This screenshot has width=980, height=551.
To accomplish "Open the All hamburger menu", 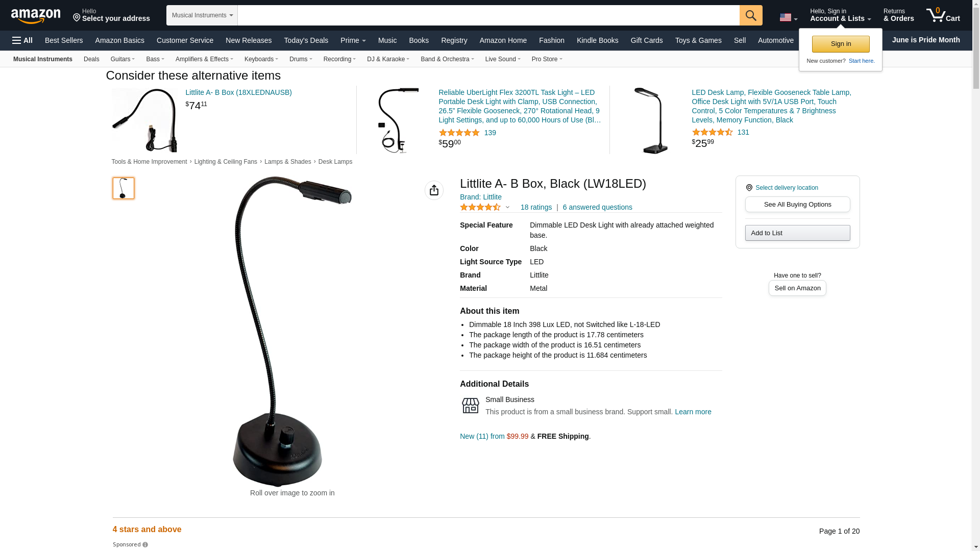I will 22,40.
